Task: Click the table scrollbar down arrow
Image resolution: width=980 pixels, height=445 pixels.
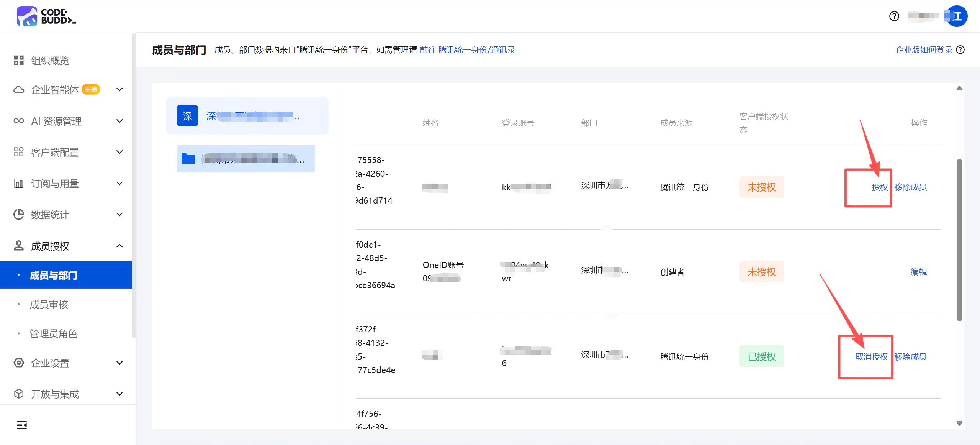Action: pos(959,423)
